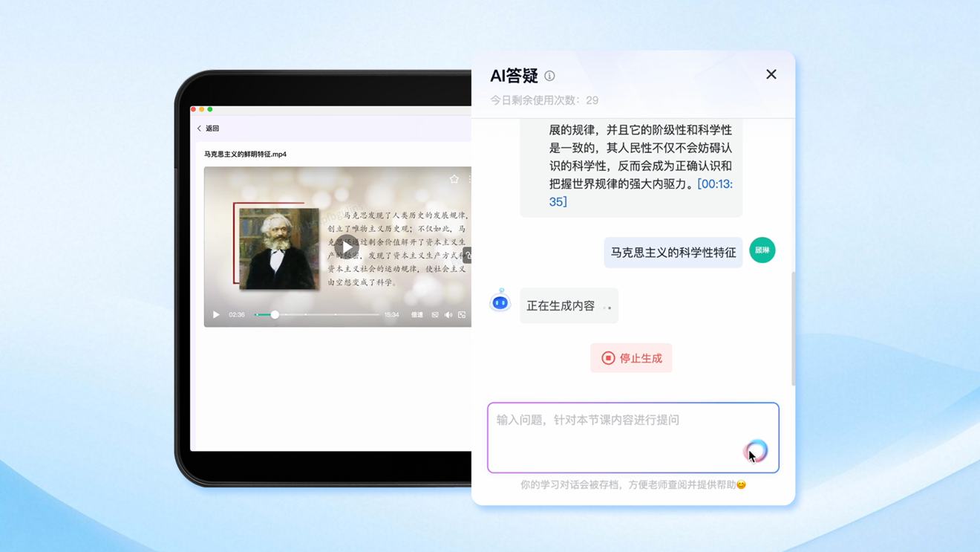Screen dimensions: 980x552
Task: Click the round send icon in the input box
Action: pyautogui.click(x=756, y=451)
